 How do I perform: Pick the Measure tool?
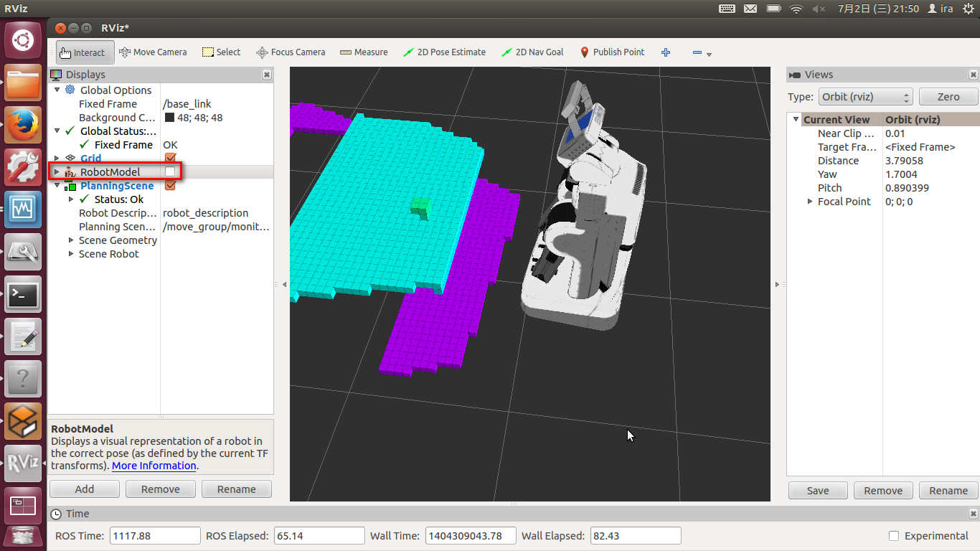364,52
